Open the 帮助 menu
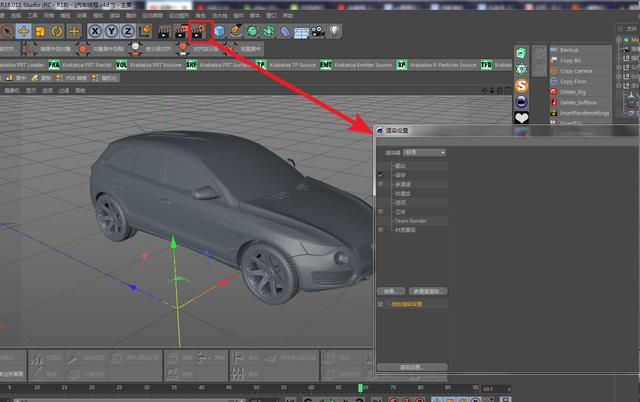This screenshot has width=640, height=402. click(288, 16)
